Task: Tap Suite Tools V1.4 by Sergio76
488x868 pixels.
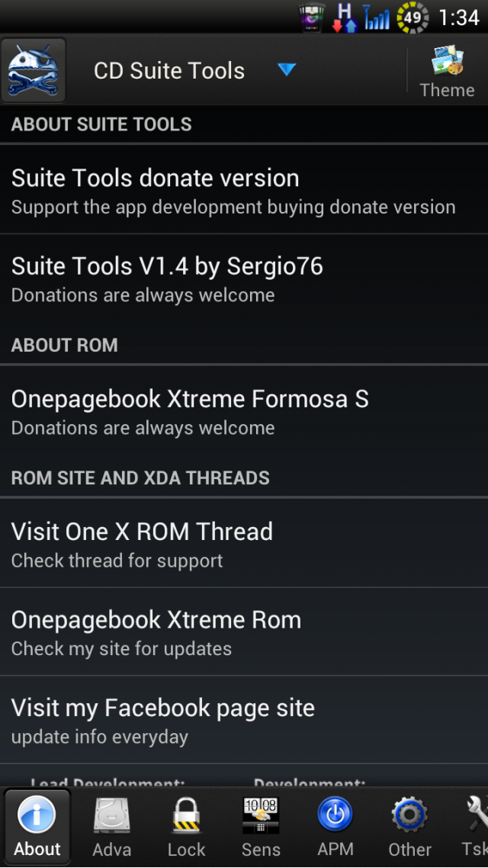Action: pos(244,278)
